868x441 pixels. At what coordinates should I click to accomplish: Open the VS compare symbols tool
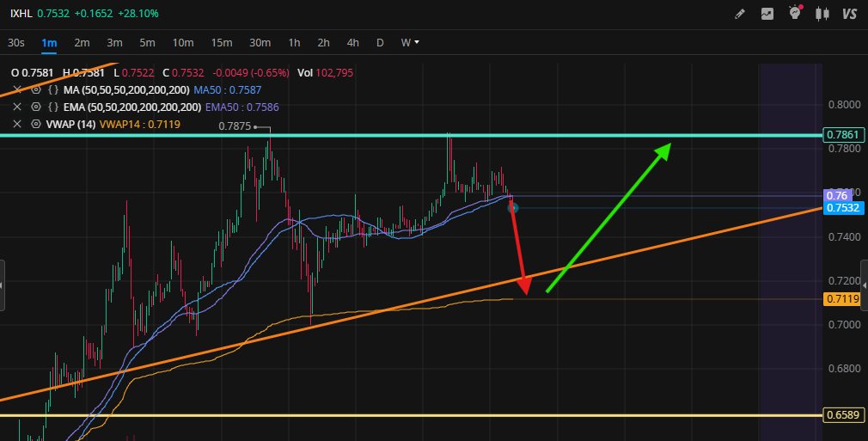point(849,14)
